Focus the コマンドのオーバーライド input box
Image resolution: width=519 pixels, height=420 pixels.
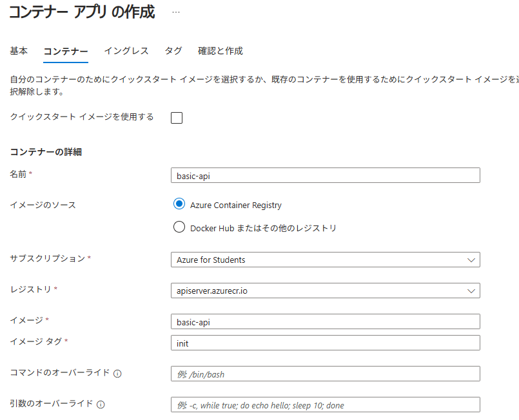[326, 374]
